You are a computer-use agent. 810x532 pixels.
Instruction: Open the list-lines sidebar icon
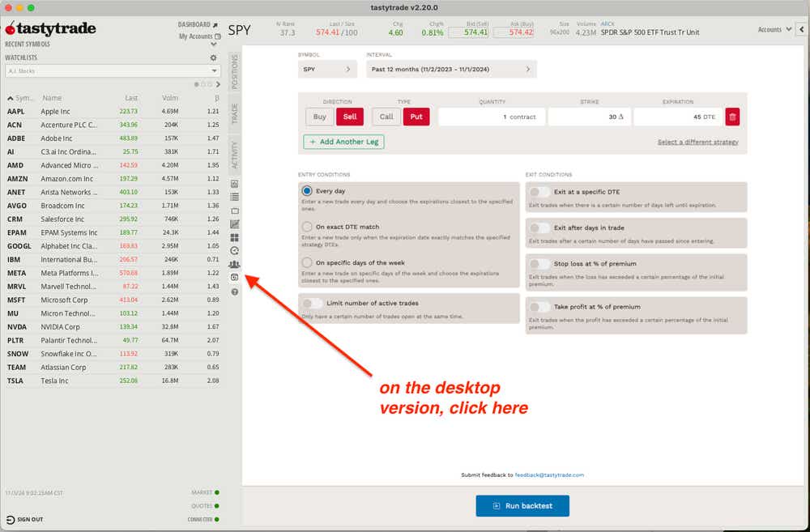[235, 197]
